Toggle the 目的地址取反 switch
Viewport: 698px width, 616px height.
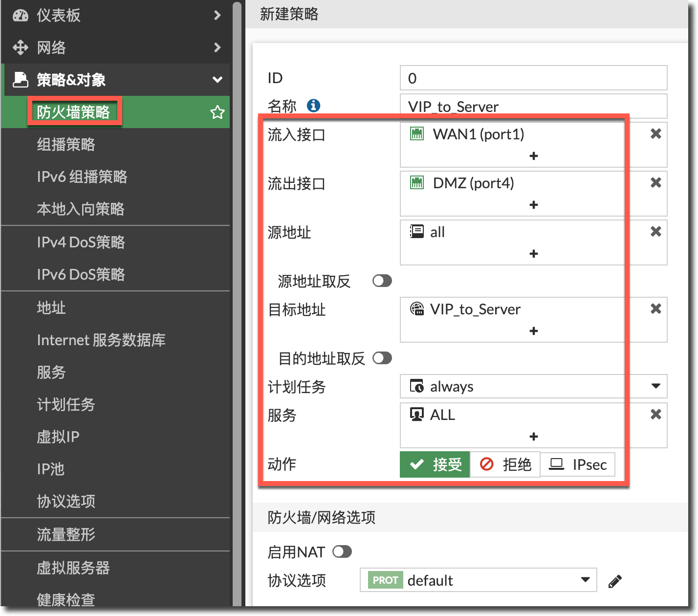pyautogui.click(x=382, y=358)
